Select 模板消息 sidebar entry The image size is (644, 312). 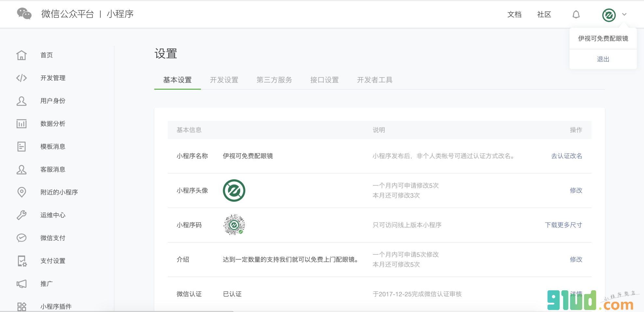point(53,147)
